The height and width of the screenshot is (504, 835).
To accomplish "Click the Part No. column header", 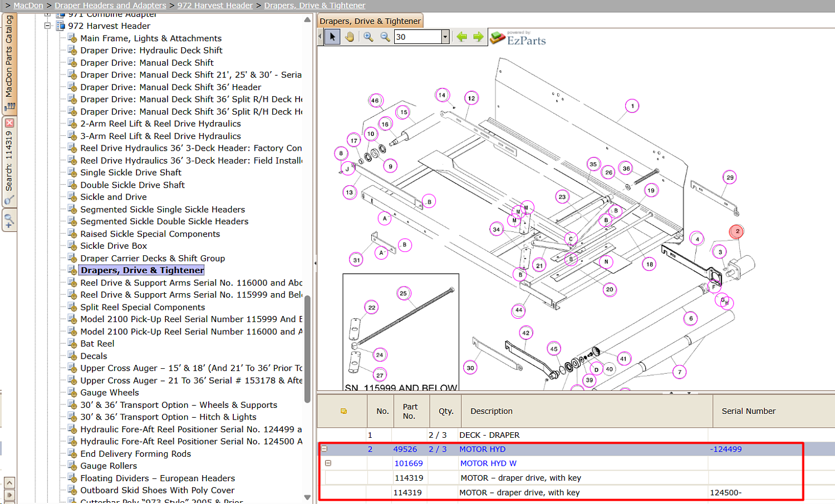I will (x=410, y=411).
